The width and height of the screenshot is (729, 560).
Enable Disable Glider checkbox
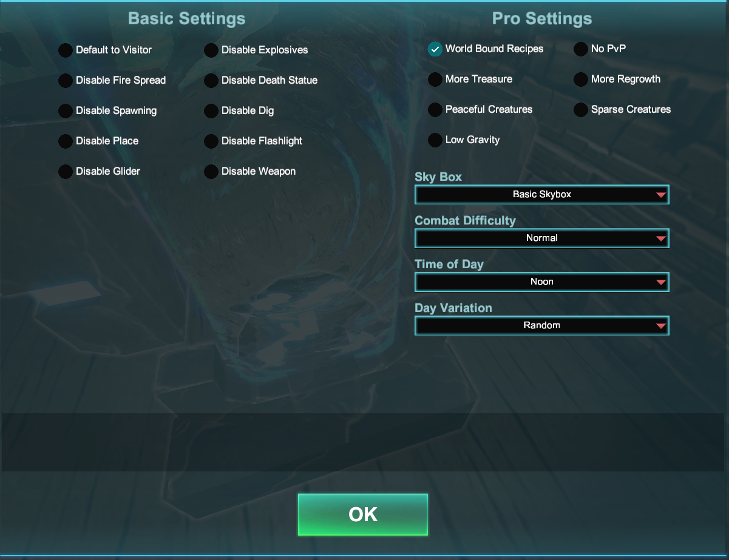[x=66, y=172]
